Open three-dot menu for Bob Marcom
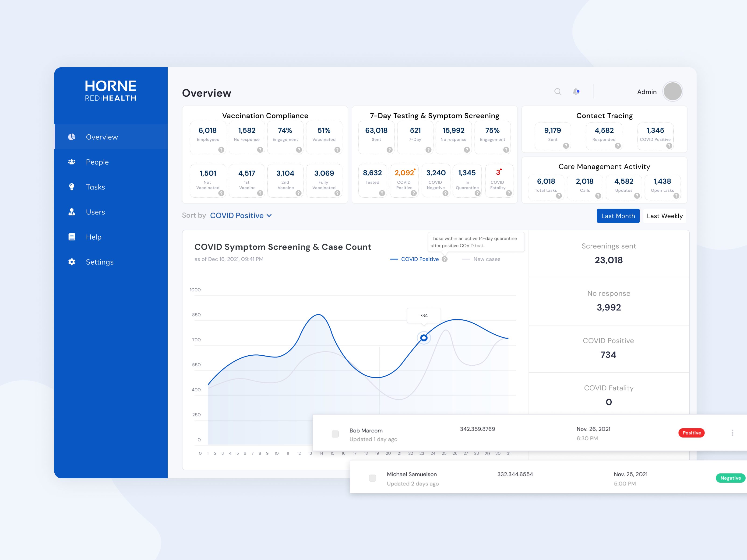Screen dimensions: 747x560 pos(732,433)
